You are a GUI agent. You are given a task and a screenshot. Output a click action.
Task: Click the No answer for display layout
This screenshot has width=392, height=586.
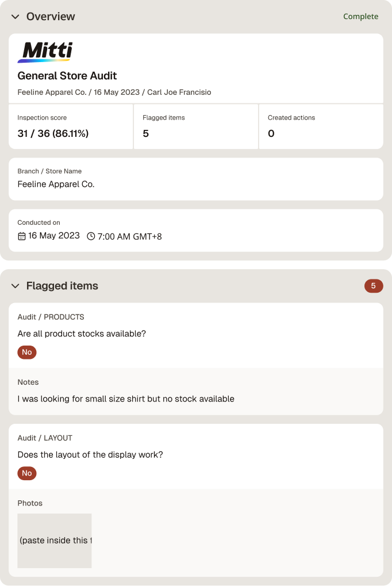click(27, 473)
